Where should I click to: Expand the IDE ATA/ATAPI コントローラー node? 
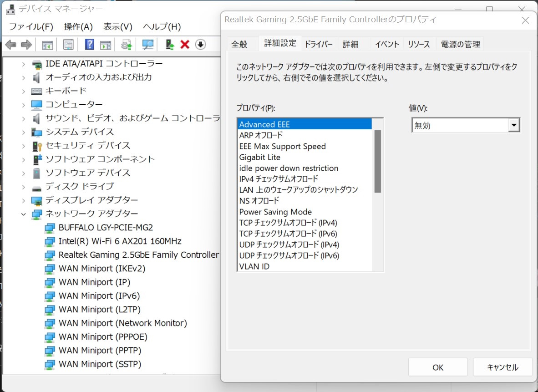[23, 64]
